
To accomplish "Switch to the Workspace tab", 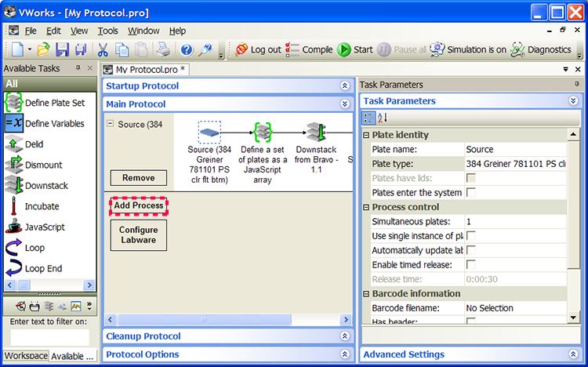I will pyautogui.click(x=25, y=356).
